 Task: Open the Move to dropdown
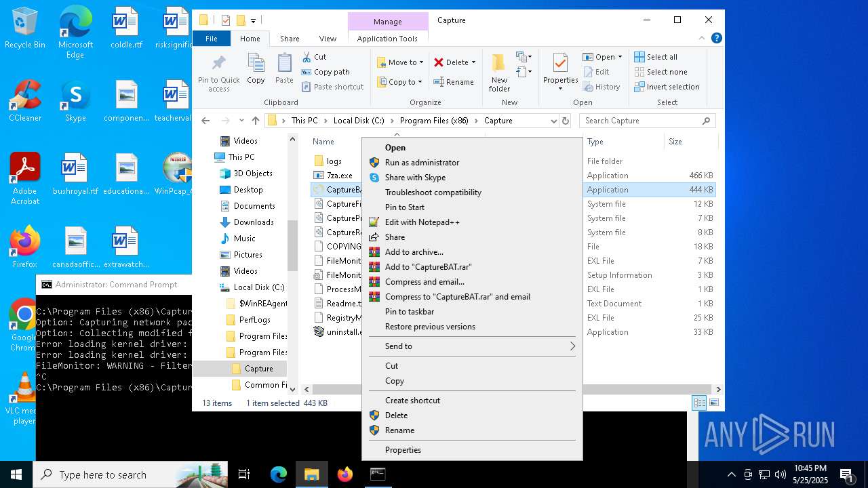click(400, 62)
